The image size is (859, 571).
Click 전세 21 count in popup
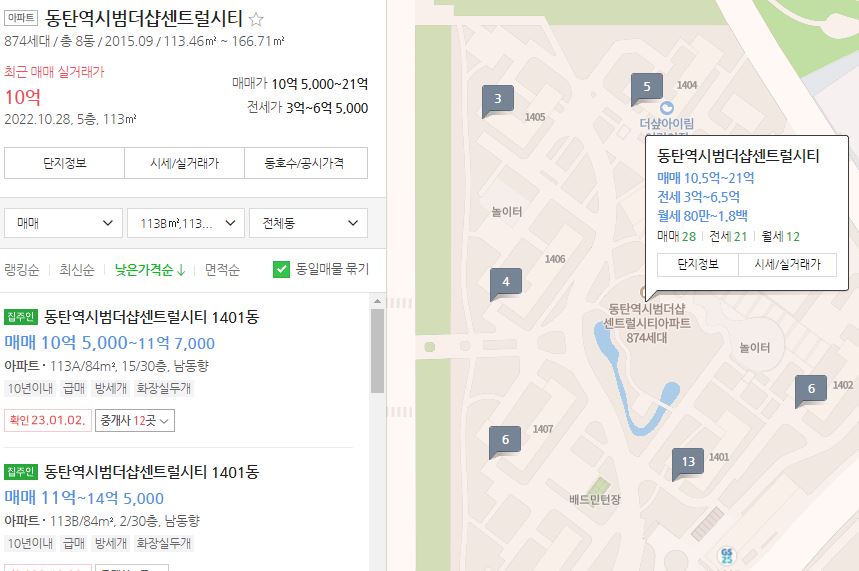point(728,236)
